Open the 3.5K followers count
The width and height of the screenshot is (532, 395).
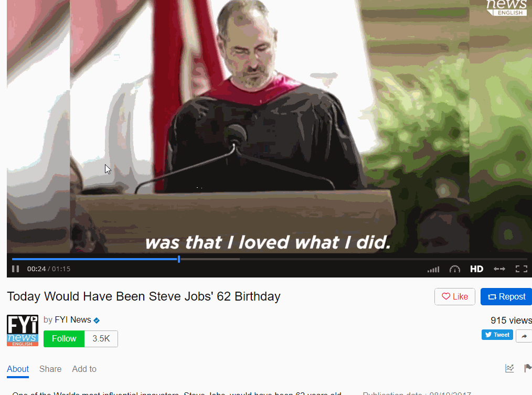101,339
